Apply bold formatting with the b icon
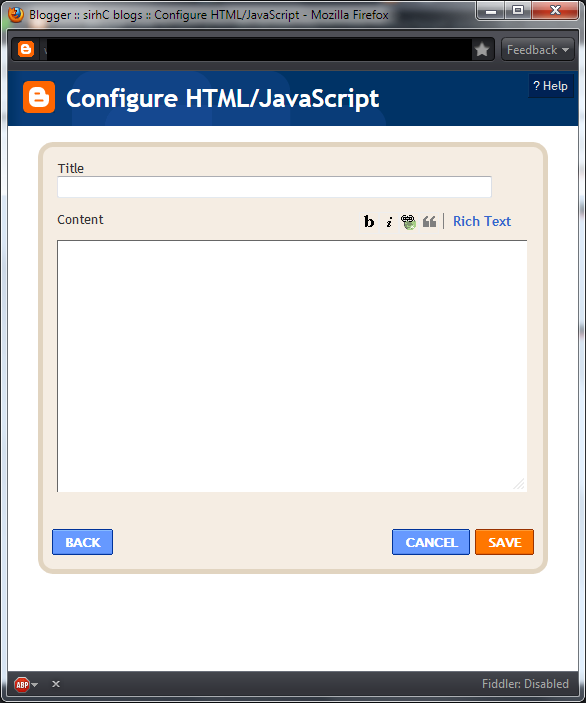The width and height of the screenshot is (587, 703). 369,221
